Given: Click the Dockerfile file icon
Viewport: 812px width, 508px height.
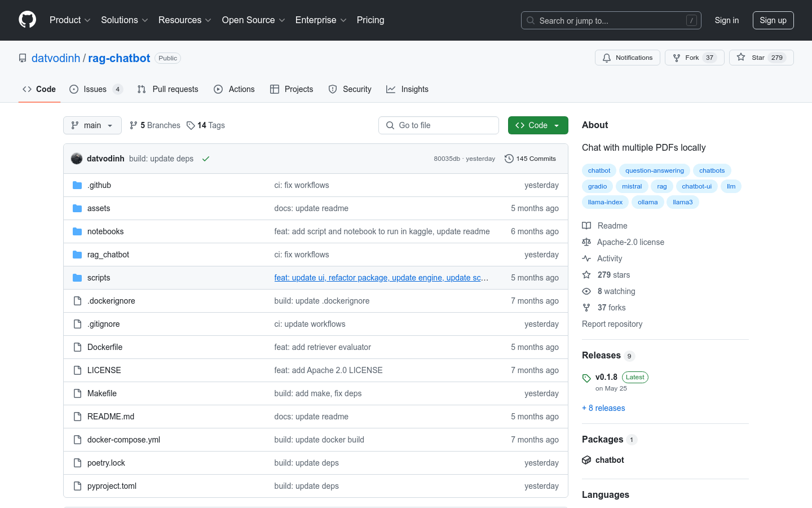Looking at the screenshot, I should pos(77,347).
